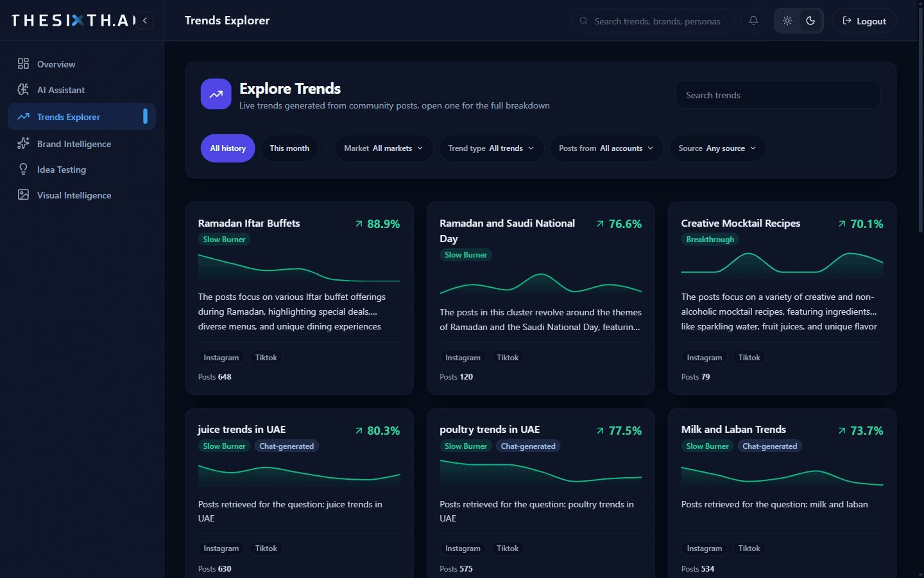Screen dimensions: 924x578
Task: Click the Visual Intelligence image icon
Action: coord(23,195)
